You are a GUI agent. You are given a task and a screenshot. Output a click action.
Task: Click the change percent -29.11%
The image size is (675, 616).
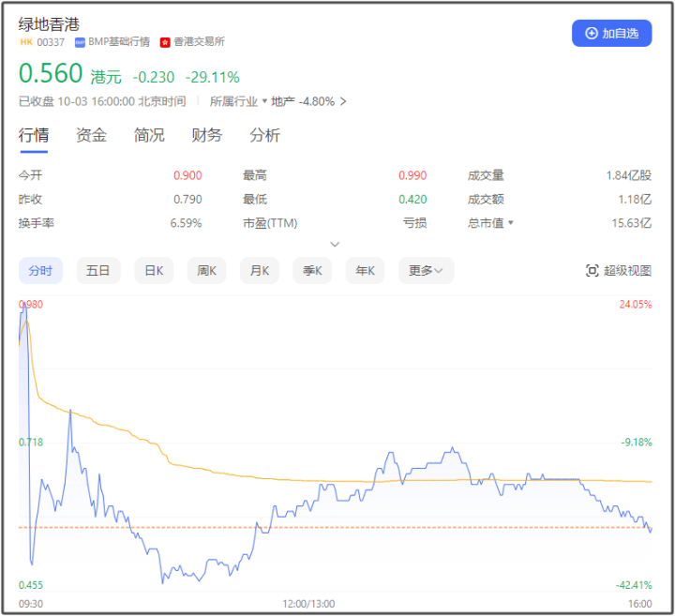tap(212, 77)
